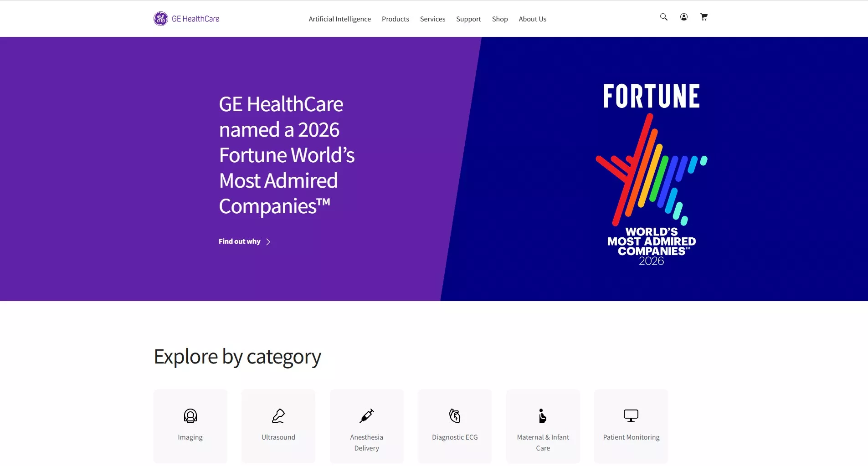The image size is (868, 466).
Task: Expand the Products navigation menu
Action: tap(395, 19)
